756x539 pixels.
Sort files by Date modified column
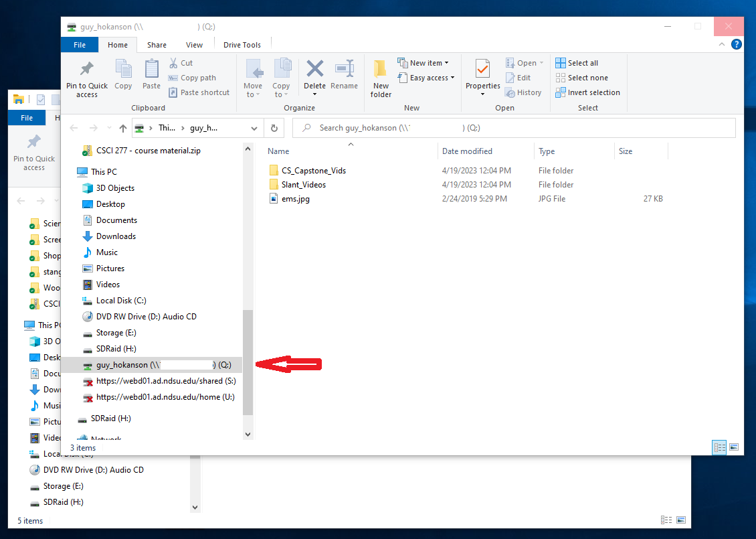(x=467, y=151)
